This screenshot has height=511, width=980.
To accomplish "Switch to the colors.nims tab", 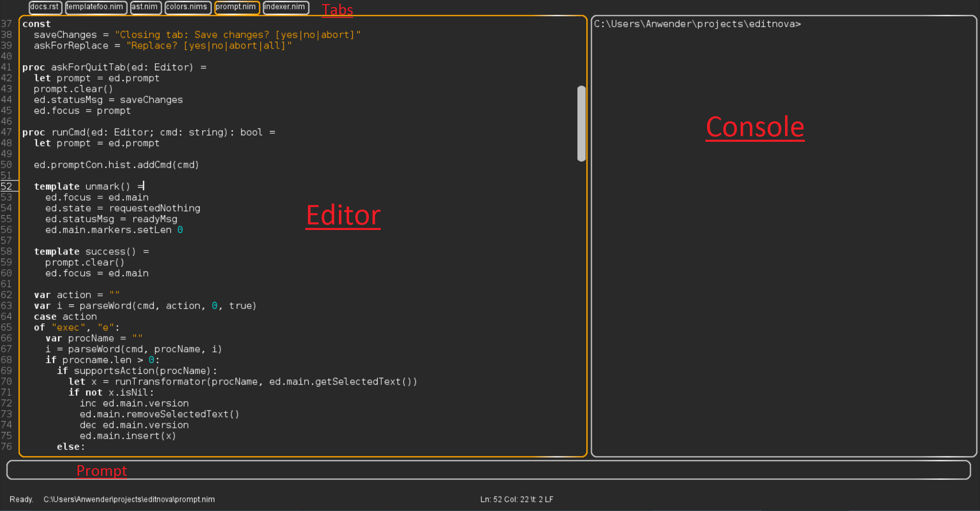I will [x=187, y=7].
